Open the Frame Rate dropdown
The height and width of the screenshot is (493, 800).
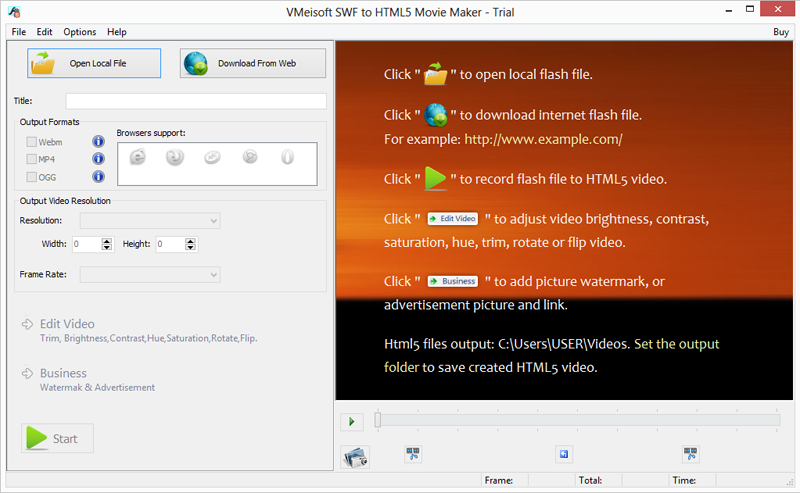click(150, 275)
